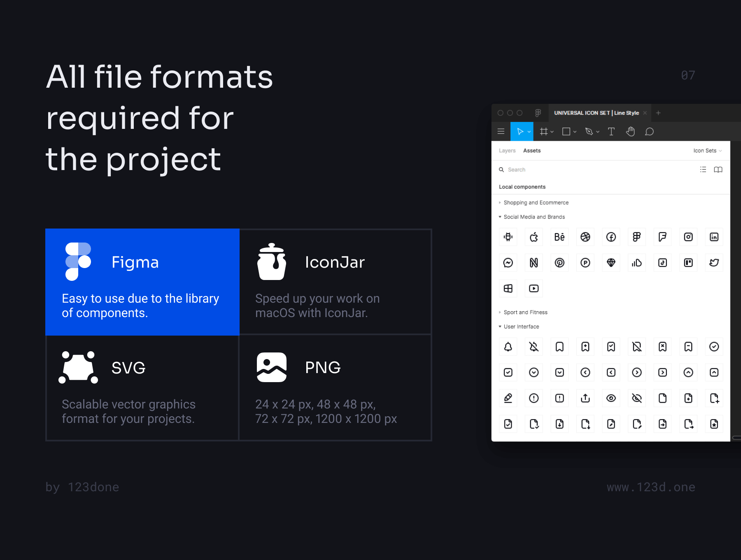This screenshot has width=741, height=560.
Task: Click the circle checkmark icon
Action: tap(714, 347)
